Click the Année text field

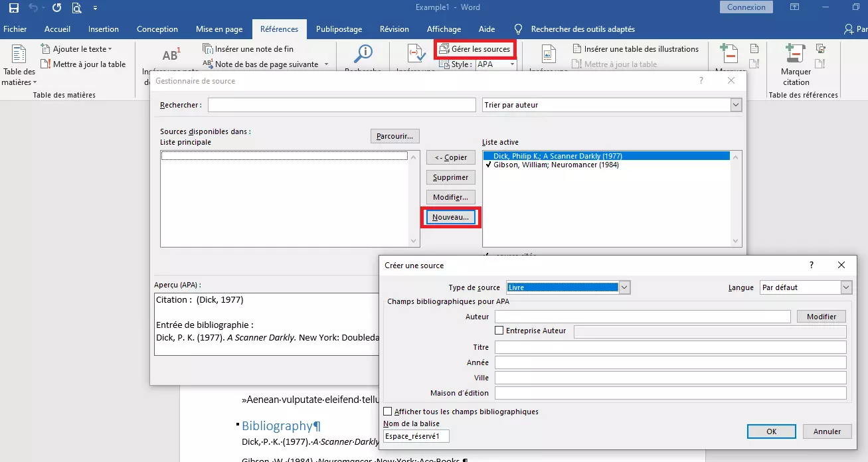point(671,362)
